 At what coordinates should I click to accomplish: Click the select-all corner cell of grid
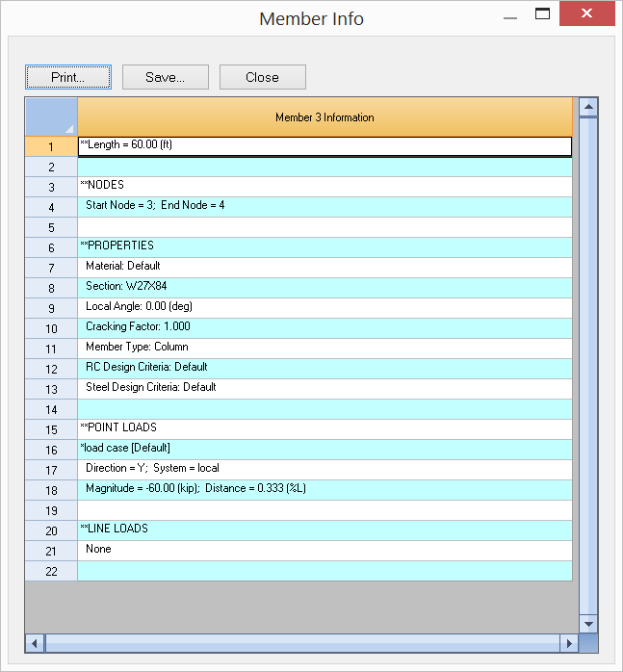click(51, 117)
